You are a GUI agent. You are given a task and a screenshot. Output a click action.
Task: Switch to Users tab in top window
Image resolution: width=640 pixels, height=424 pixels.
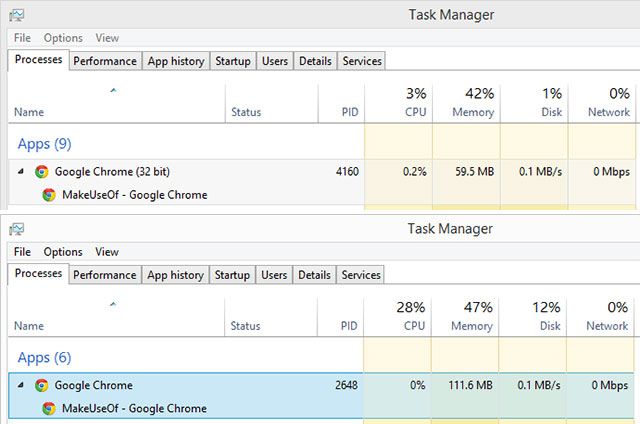[275, 61]
